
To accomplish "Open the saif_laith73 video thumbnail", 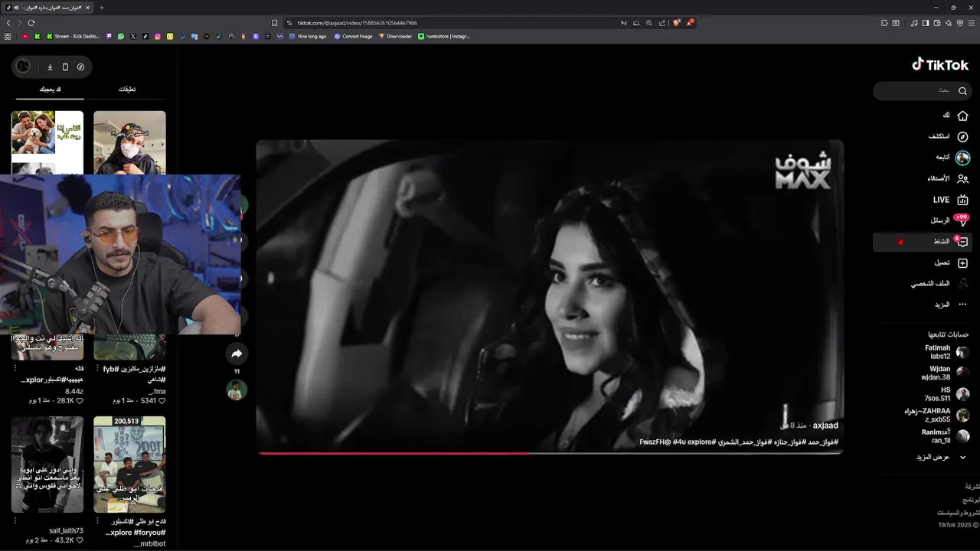I will [47, 465].
